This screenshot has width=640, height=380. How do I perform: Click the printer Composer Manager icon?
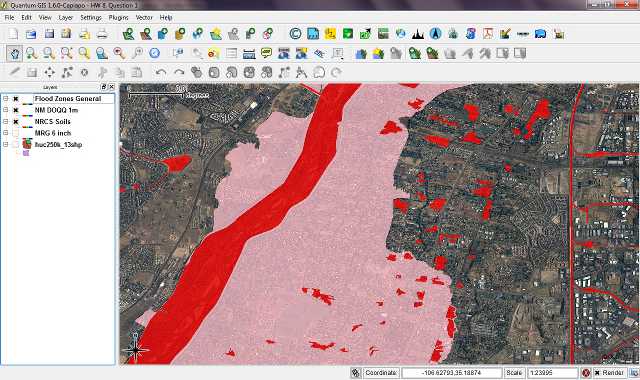[102, 34]
